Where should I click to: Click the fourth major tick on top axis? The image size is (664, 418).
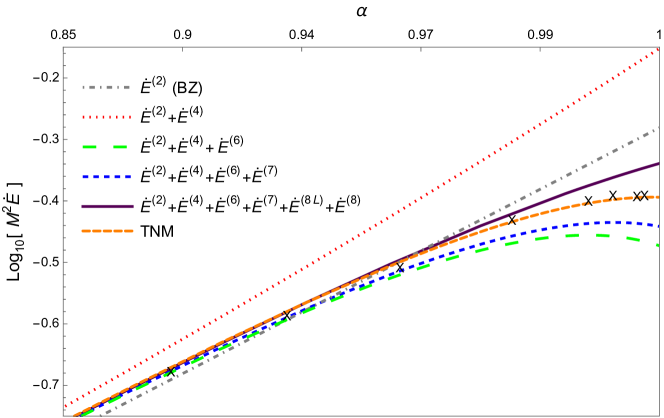tap(540, 48)
